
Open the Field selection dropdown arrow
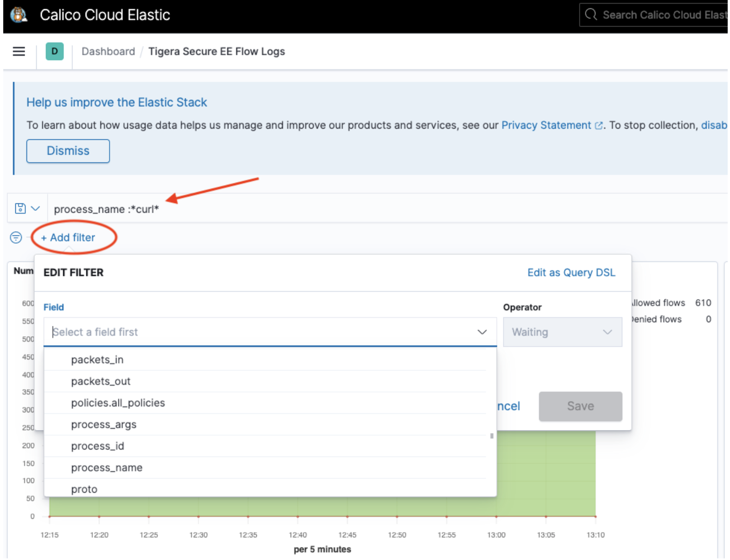[482, 332]
